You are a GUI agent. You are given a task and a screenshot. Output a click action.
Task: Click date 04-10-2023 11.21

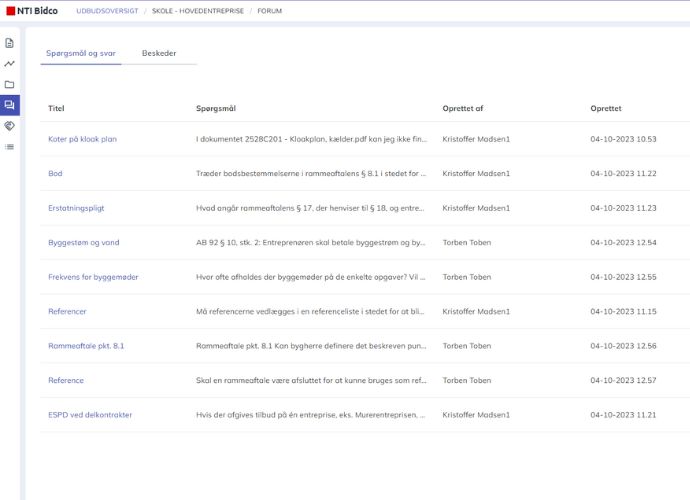coord(623,415)
